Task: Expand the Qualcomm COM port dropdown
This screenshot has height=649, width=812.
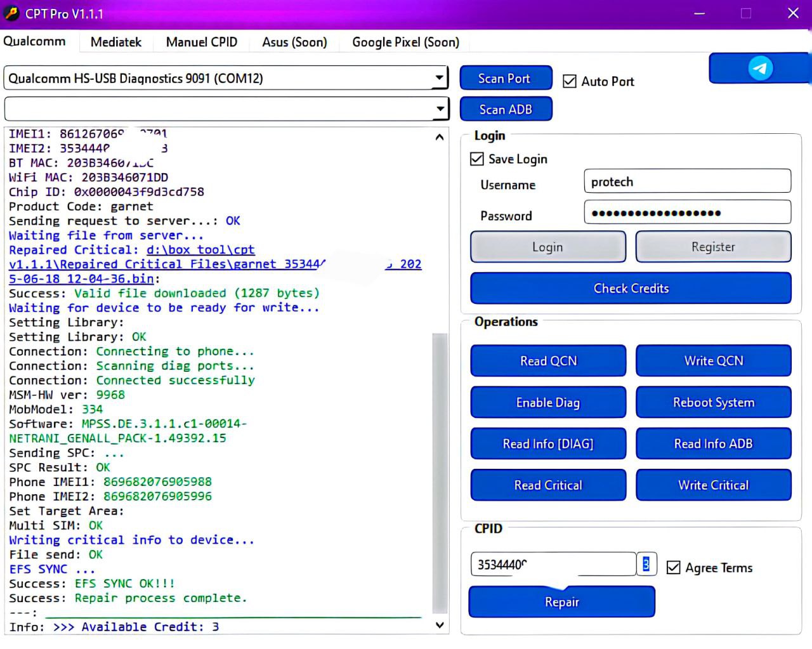Action: point(440,78)
